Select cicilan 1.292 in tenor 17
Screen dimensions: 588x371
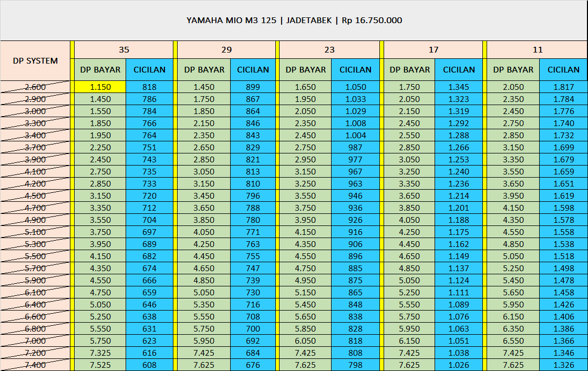[459, 123]
